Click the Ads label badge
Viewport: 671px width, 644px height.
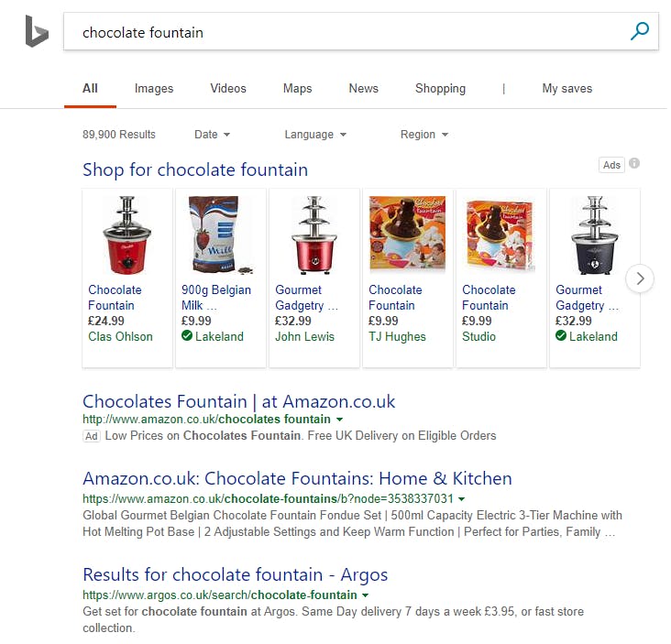click(611, 165)
